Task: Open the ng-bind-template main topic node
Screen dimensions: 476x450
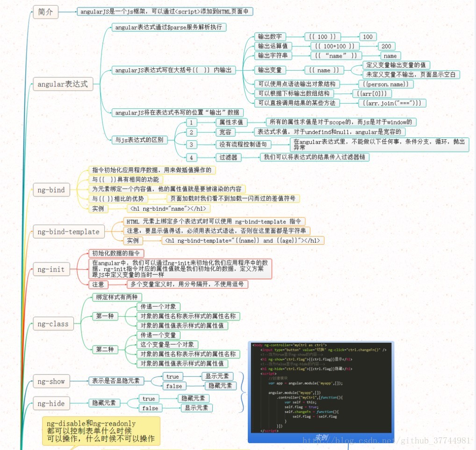Action: click(69, 231)
